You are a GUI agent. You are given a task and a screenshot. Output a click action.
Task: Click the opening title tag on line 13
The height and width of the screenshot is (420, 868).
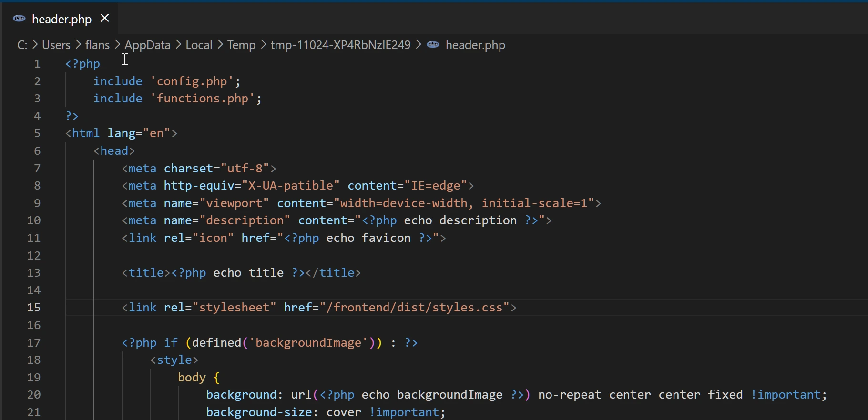pyautogui.click(x=146, y=273)
